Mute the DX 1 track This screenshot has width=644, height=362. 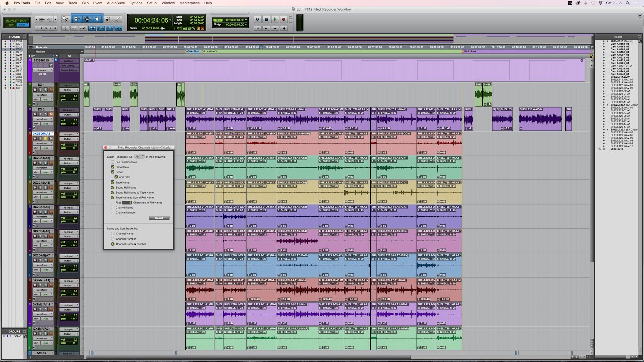(51, 90)
